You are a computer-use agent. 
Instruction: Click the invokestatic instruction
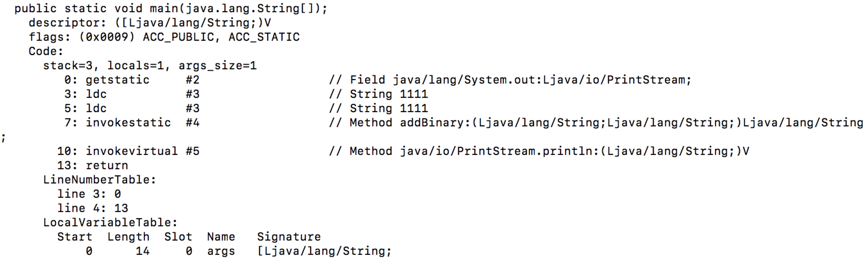(128, 123)
